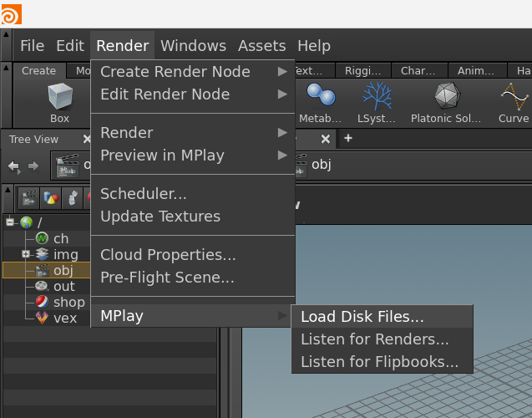Select the Curve shelf tool
The height and width of the screenshot is (418, 532).
pyautogui.click(x=514, y=103)
